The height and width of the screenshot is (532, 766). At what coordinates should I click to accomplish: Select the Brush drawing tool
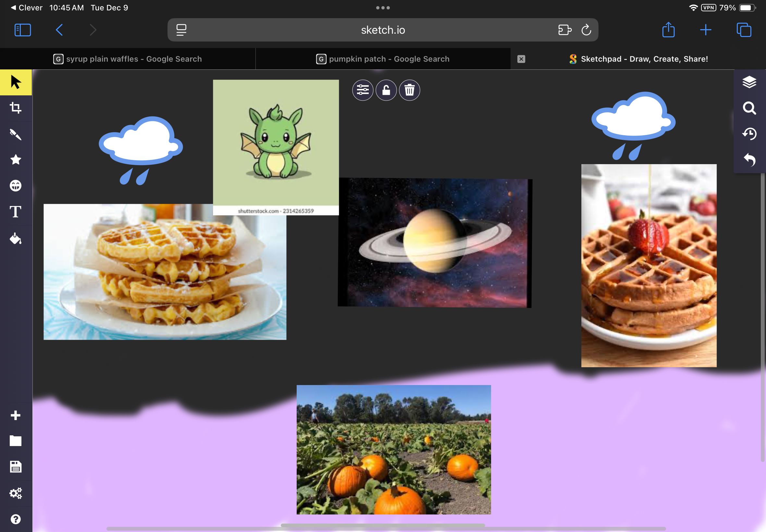(16, 134)
